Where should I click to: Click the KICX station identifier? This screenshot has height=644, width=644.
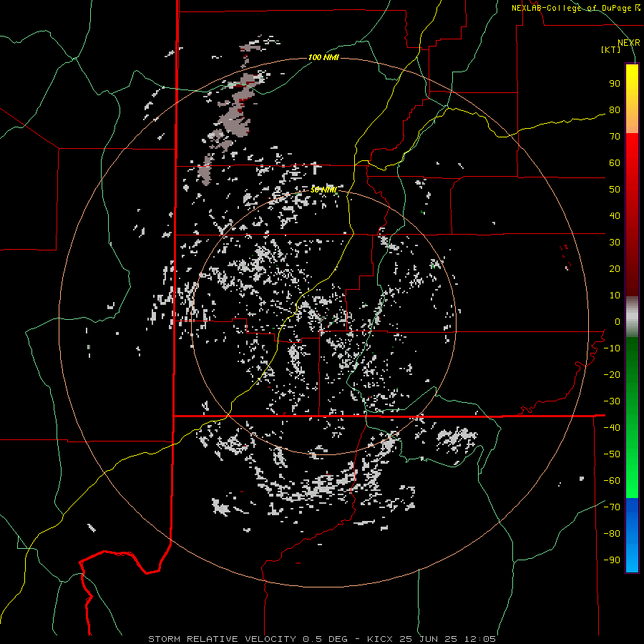coord(380,639)
